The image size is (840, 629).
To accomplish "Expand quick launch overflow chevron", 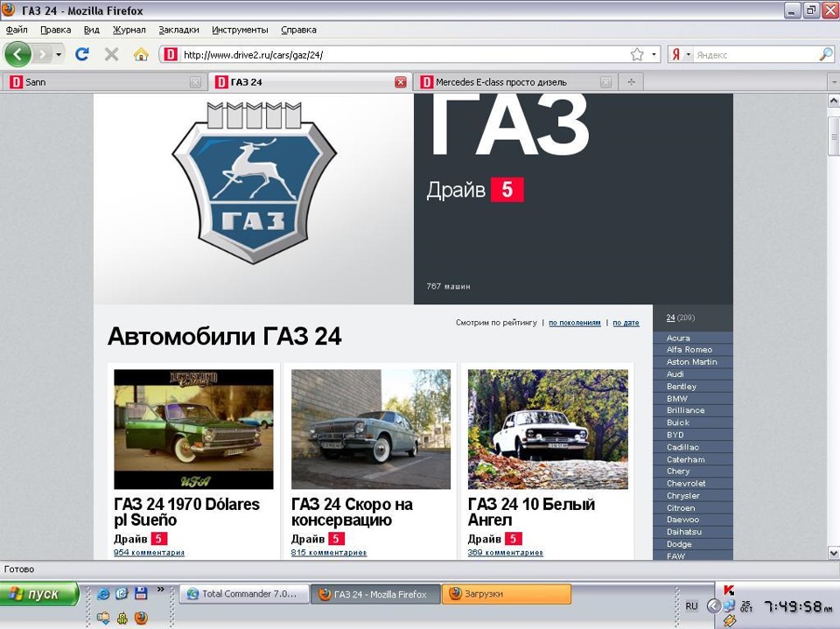I will pos(161,590).
